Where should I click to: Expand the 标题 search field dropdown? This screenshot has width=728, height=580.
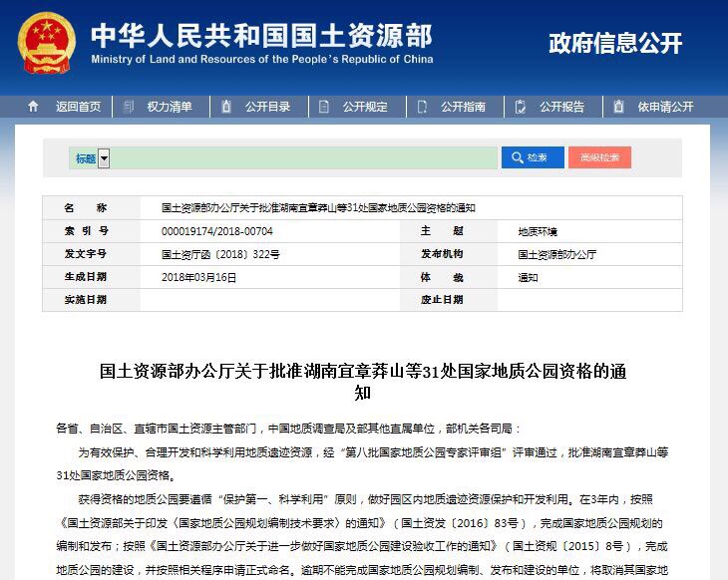tap(104, 158)
